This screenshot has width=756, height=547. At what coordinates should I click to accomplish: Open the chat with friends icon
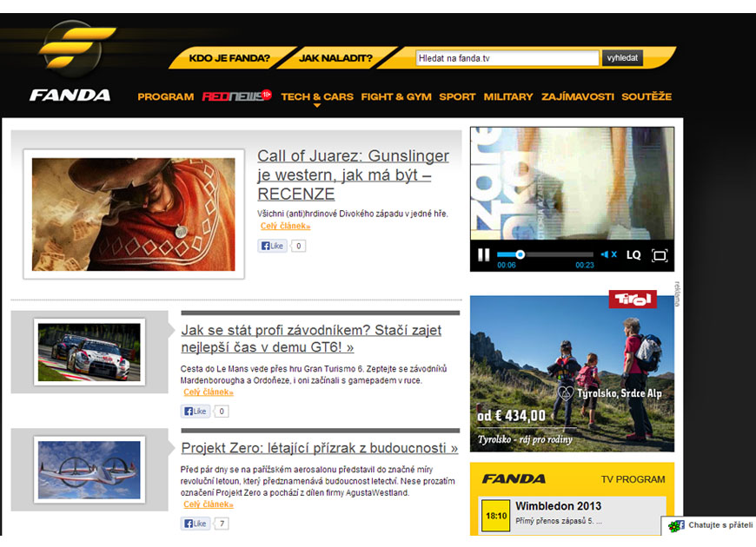pyautogui.click(x=677, y=525)
